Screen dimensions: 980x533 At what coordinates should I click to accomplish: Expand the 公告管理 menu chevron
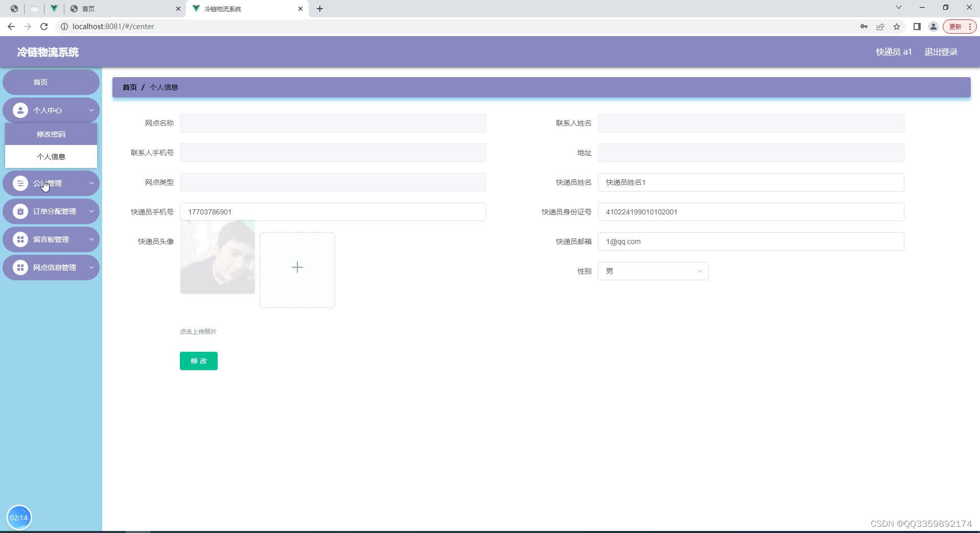(91, 183)
